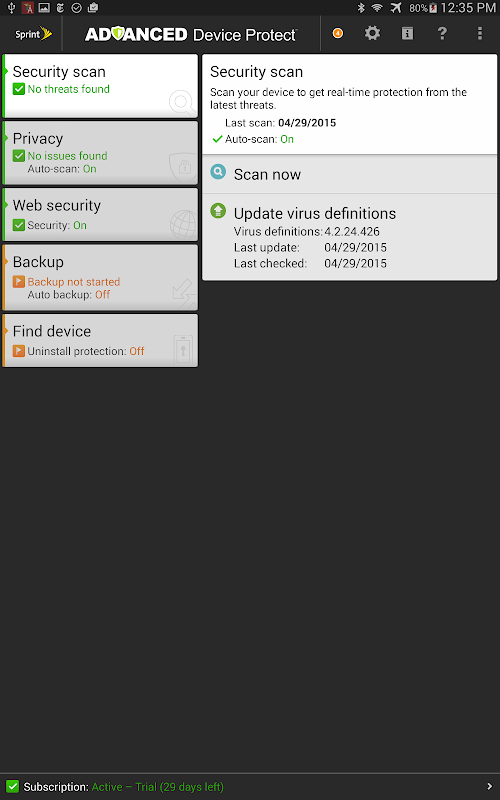The image size is (500, 800).
Task: Select the Privacy section tab
Action: click(x=100, y=153)
